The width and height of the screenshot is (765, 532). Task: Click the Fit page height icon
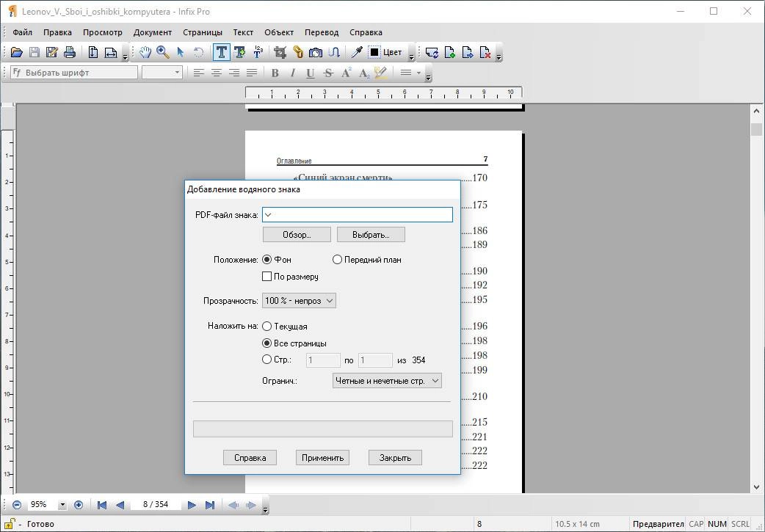point(93,52)
